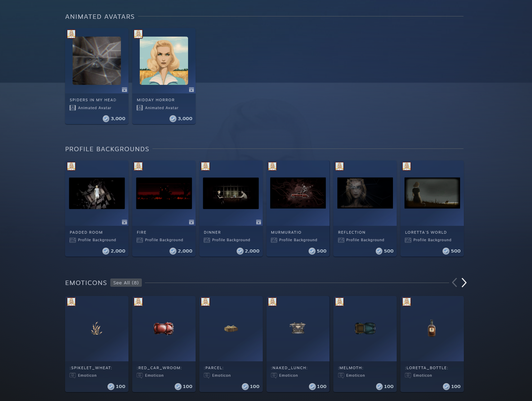The height and width of the screenshot is (401, 532).
Task: Open the Padded Room background preview
Action: click(97, 193)
